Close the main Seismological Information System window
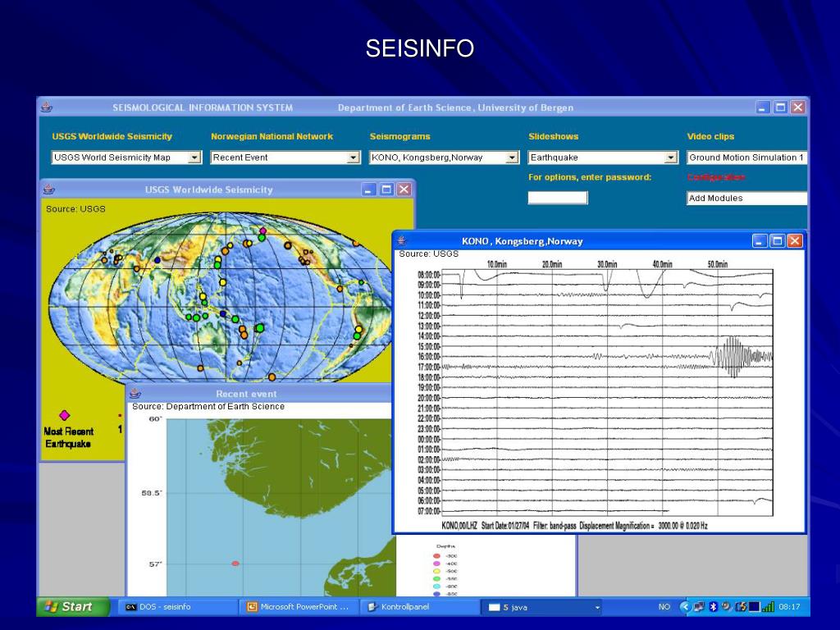This screenshot has width=840, height=630. click(x=798, y=107)
